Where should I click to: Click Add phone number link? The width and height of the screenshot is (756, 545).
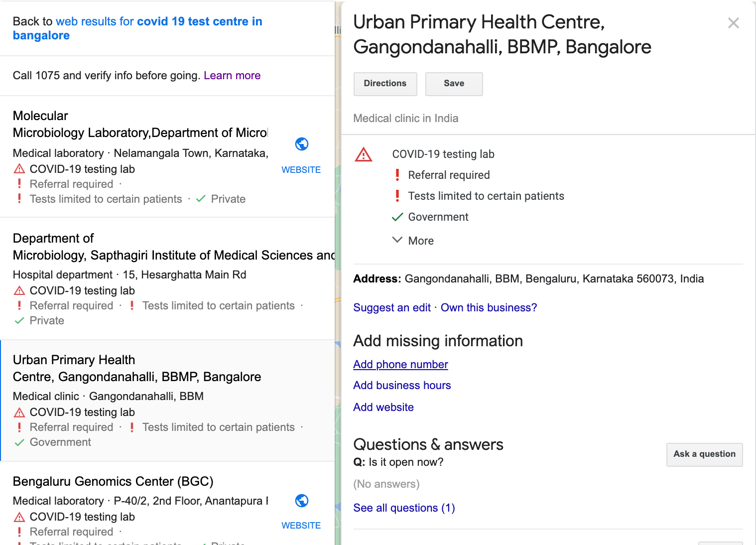click(x=400, y=365)
